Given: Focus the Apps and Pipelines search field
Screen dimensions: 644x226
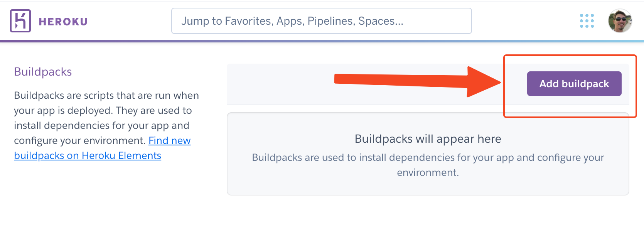Looking at the screenshot, I should (x=322, y=21).
